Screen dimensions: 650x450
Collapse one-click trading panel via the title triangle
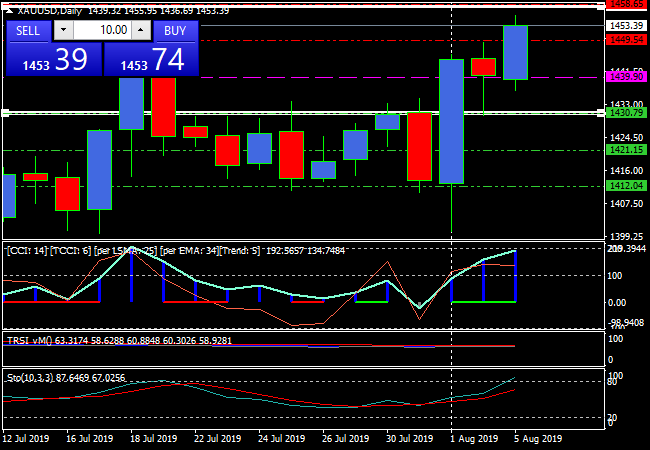tap(9, 10)
